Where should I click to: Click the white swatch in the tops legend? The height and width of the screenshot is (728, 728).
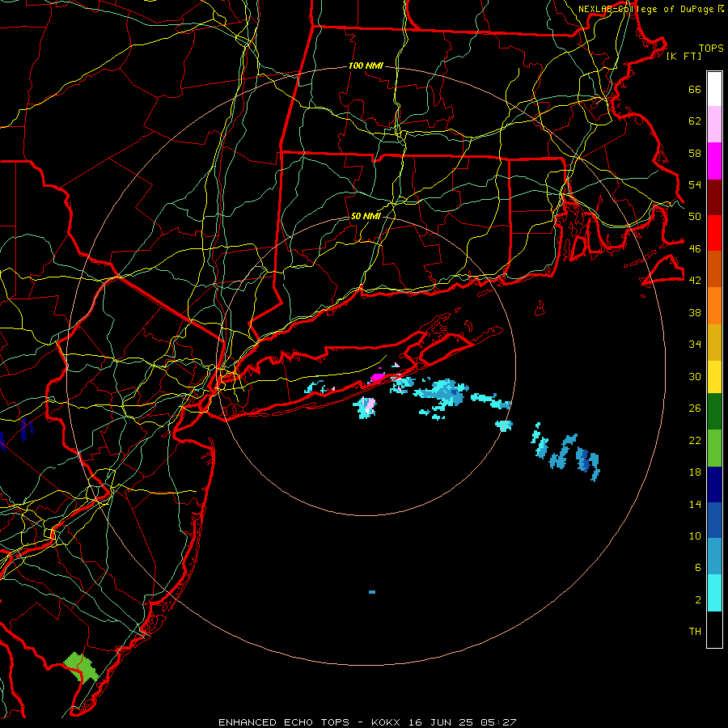click(x=714, y=89)
